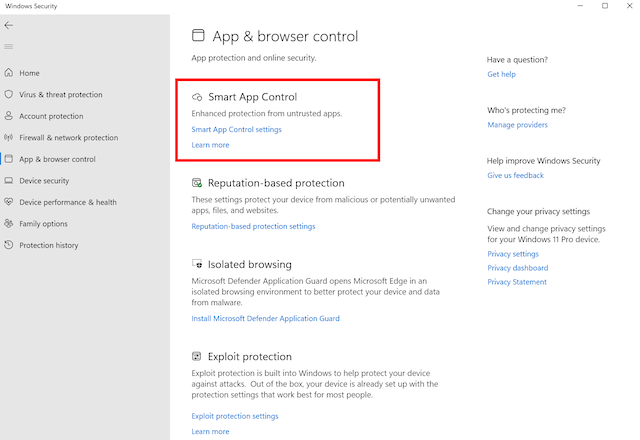
Task: Click the Firewall & network protection icon
Action: [x=9, y=138]
